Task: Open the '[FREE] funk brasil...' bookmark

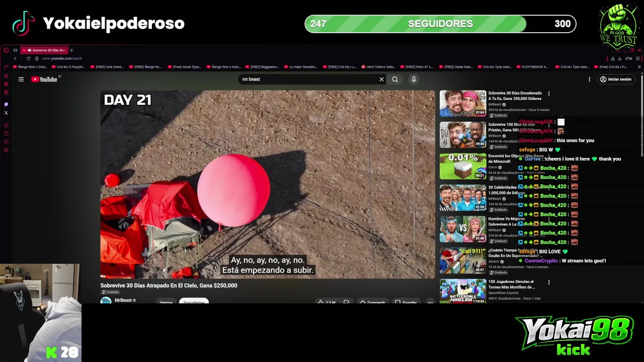Action: (x=107, y=67)
